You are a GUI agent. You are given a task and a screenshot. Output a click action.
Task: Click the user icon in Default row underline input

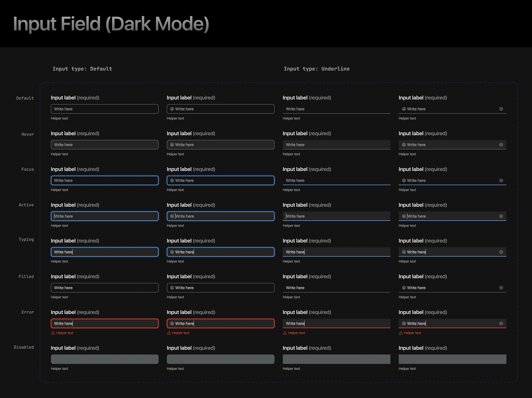pos(404,109)
